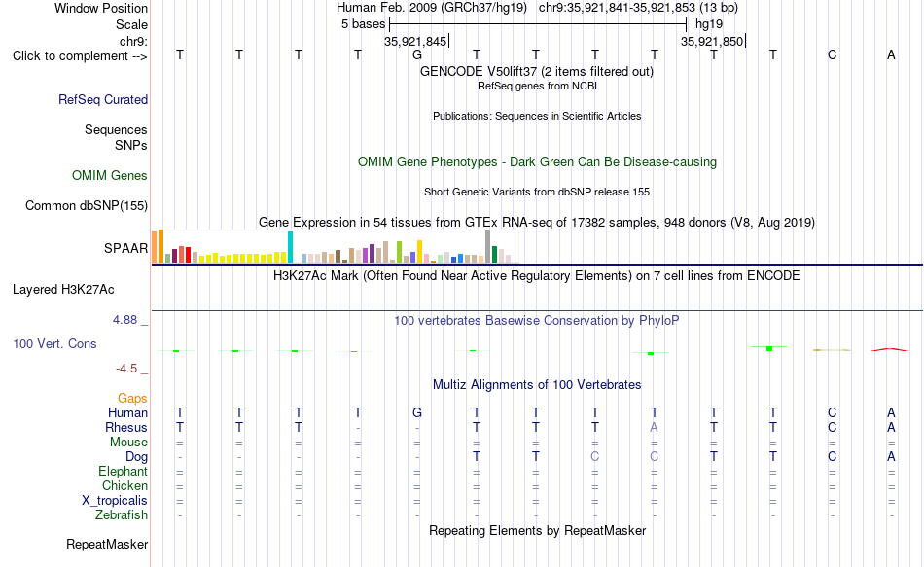
Task: Open 'Publications: Sequences in Scientific Articles' title
Action: tap(537, 116)
